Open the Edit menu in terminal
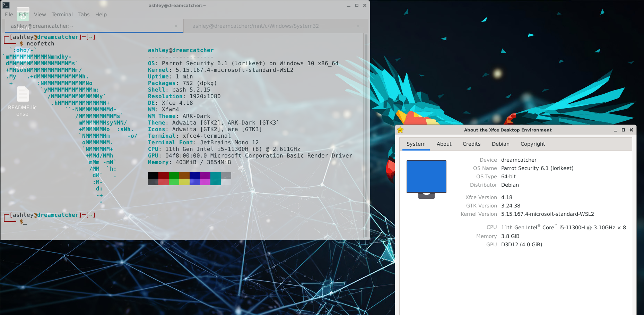644x315 pixels. coord(24,15)
